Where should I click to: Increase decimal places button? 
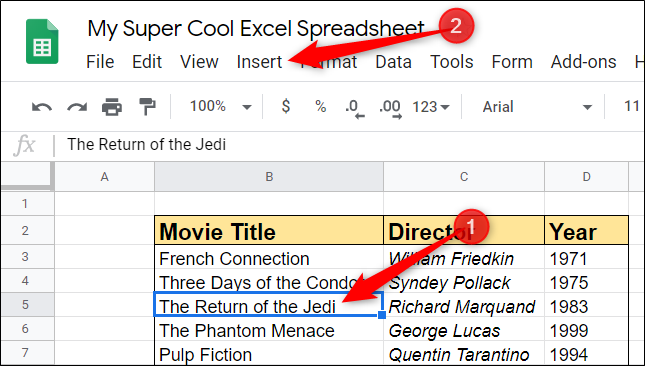pos(390,109)
